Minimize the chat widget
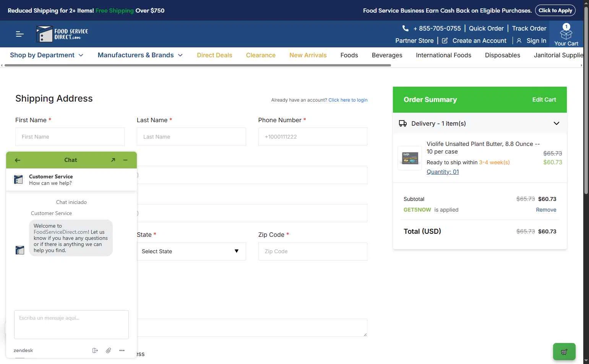Screen dimensions: 589x364 coord(125,160)
